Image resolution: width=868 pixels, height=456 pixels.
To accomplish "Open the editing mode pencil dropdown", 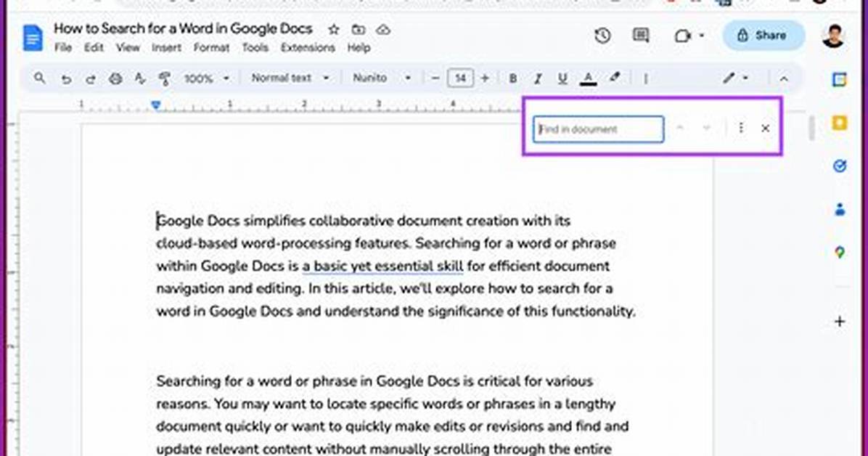I will 736,78.
